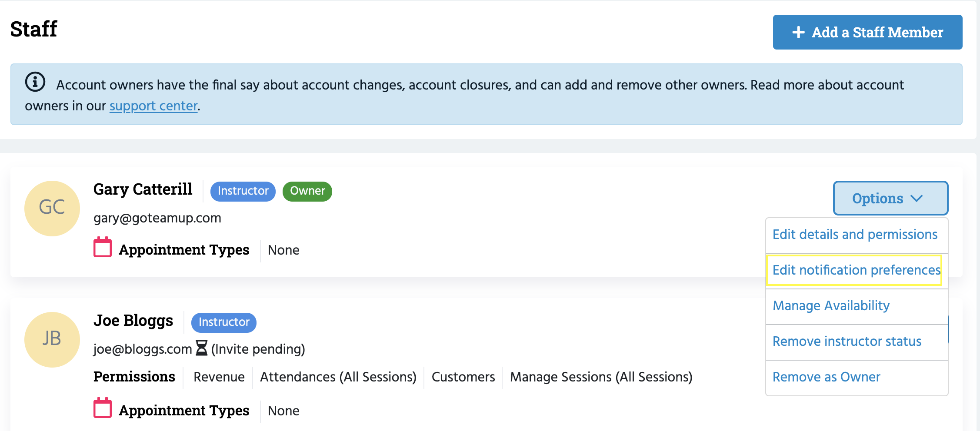The width and height of the screenshot is (980, 431).
Task: Click the calendar icon in Joe's Appointment Types
Action: [x=103, y=408]
